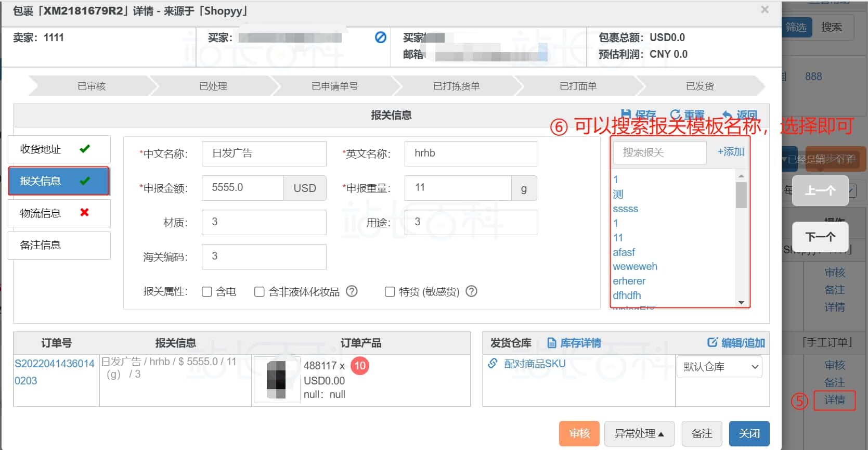
Task: Check the 含非液体化妆品 option
Action: pos(259,292)
